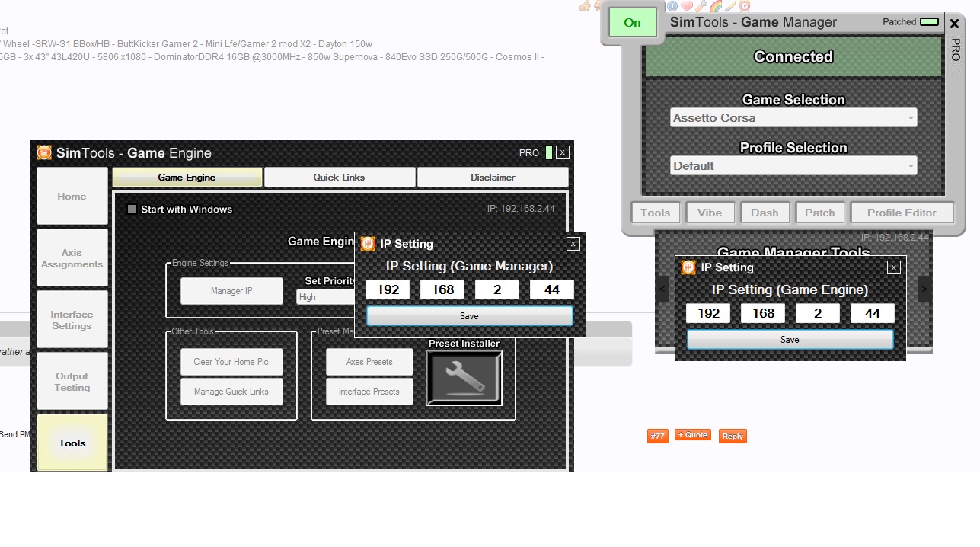Open the Profile Selection dropdown showing Default
980x547 pixels.
coord(793,166)
